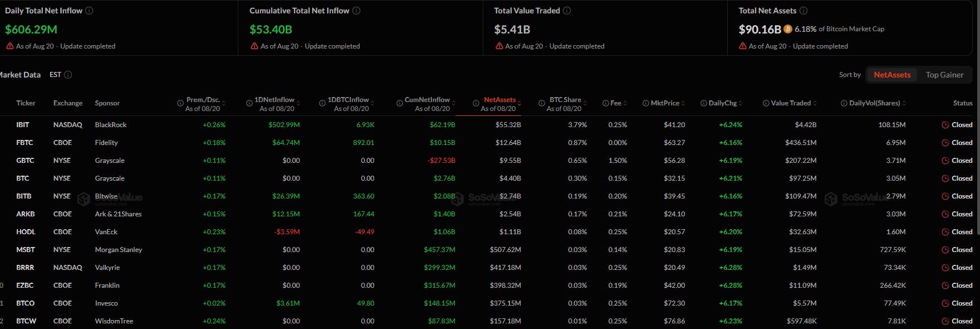
Task: Click the Exchange column header
Action: [68, 103]
